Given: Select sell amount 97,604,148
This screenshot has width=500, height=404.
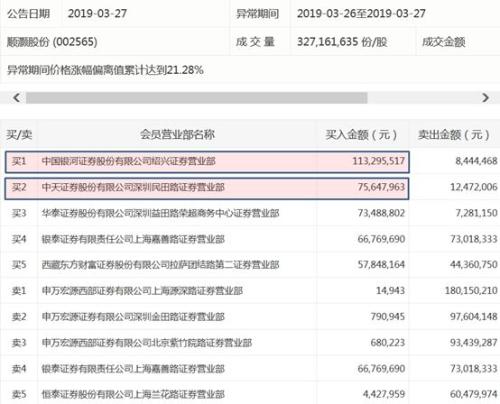Looking at the screenshot, I should (474, 317).
